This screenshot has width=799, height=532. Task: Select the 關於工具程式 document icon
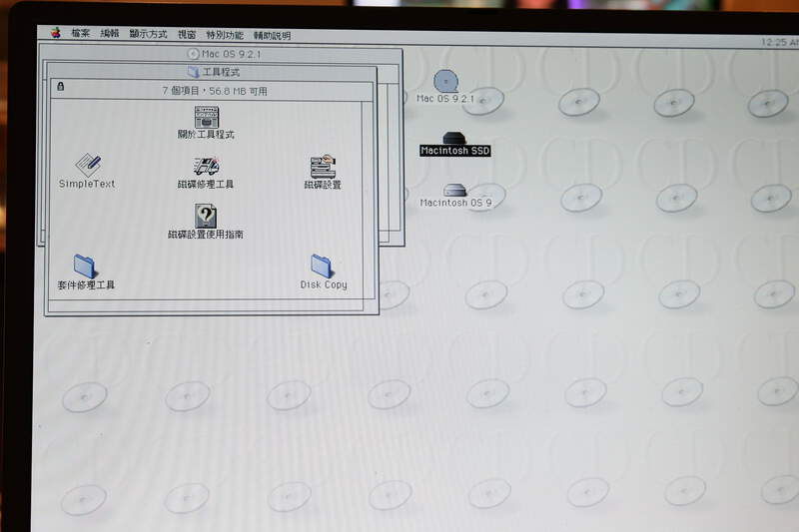click(x=207, y=117)
